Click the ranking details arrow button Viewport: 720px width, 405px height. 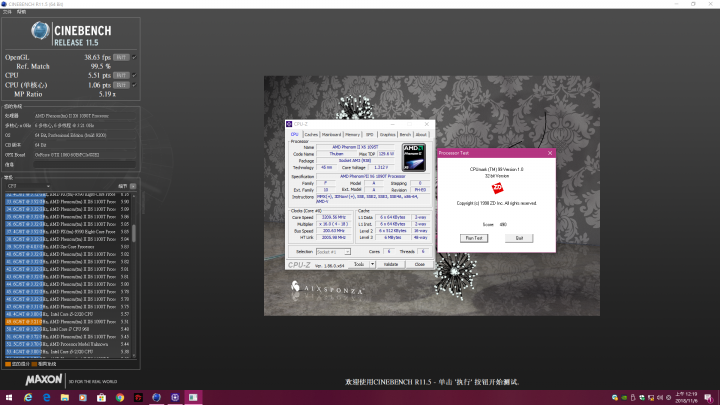coord(133,186)
